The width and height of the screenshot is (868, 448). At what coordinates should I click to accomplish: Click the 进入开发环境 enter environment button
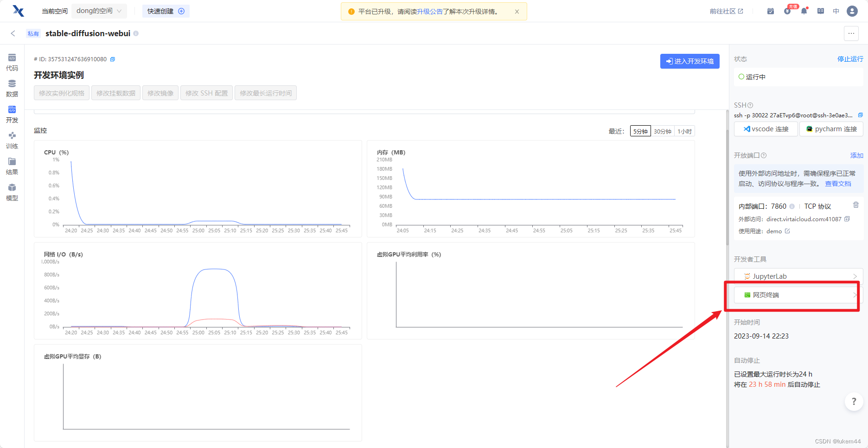689,61
